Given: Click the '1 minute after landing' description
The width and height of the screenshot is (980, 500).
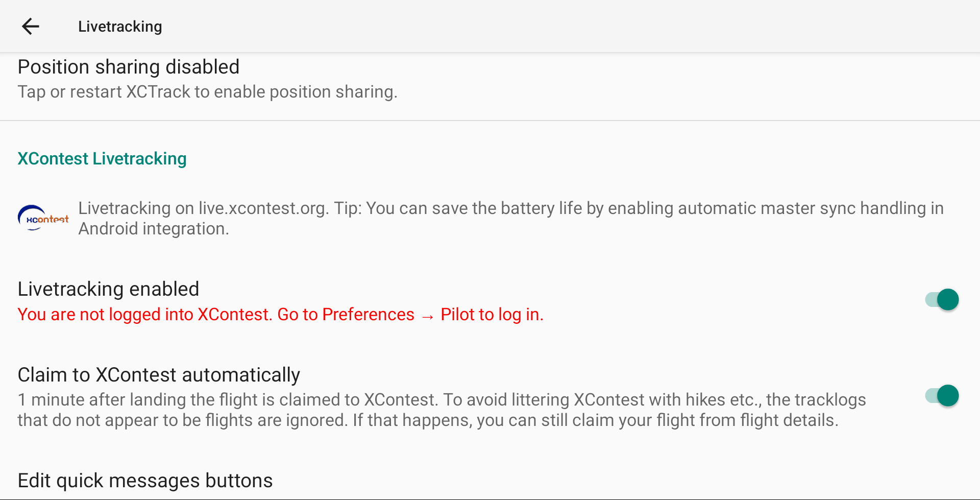Looking at the screenshot, I should [x=442, y=400].
